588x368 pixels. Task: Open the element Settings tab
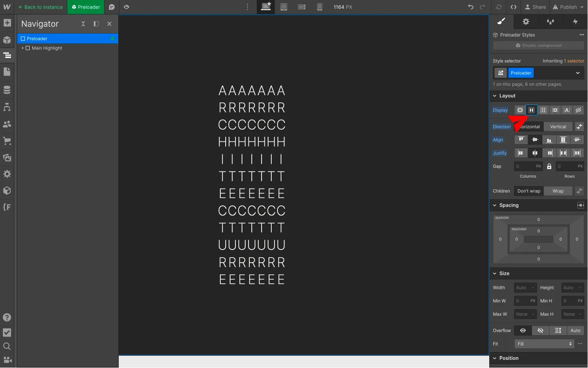(526, 22)
